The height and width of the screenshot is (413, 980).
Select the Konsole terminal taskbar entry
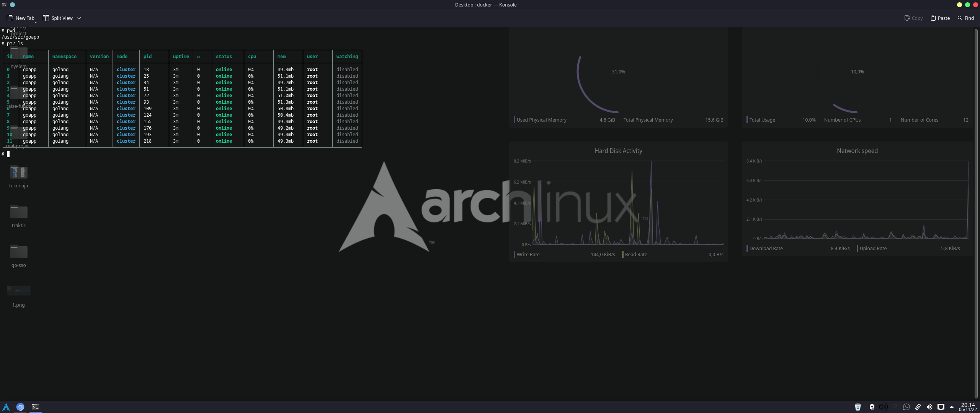(35, 407)
